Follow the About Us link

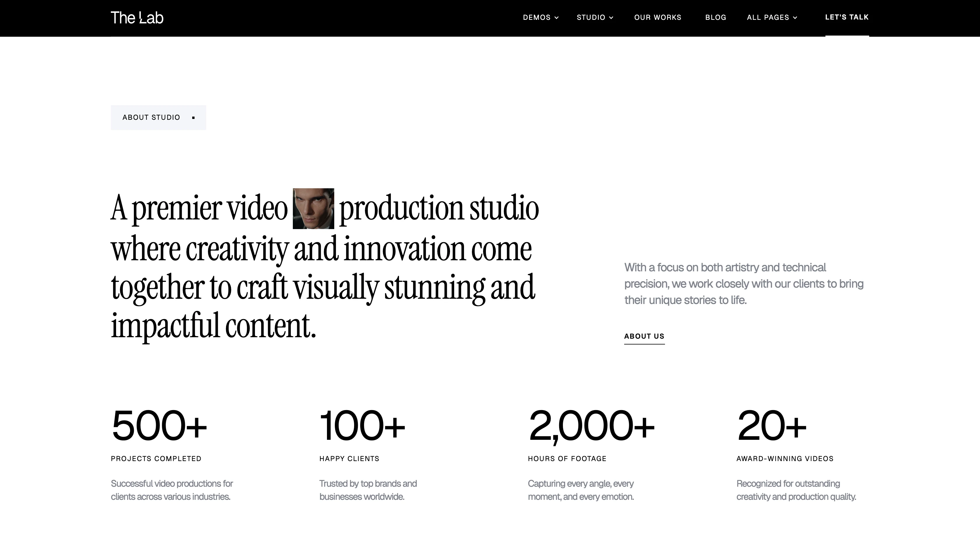point(644,336)
